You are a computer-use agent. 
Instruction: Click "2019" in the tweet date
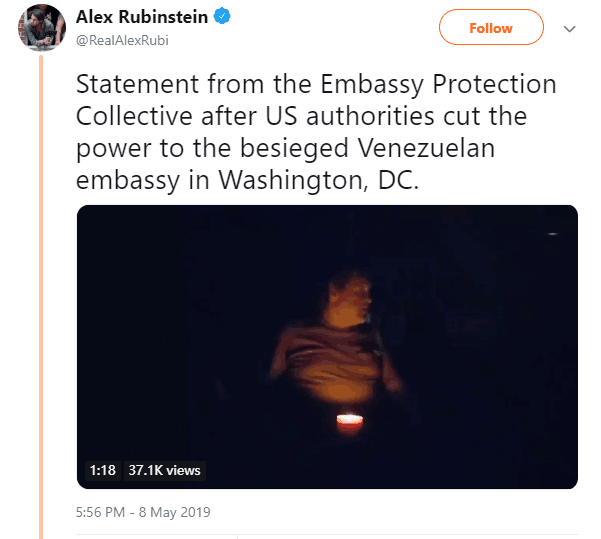click(195, 512)
